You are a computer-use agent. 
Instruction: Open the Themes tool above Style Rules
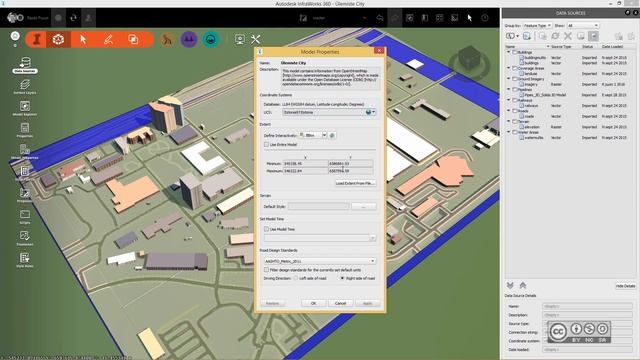(x=25, y=238)
